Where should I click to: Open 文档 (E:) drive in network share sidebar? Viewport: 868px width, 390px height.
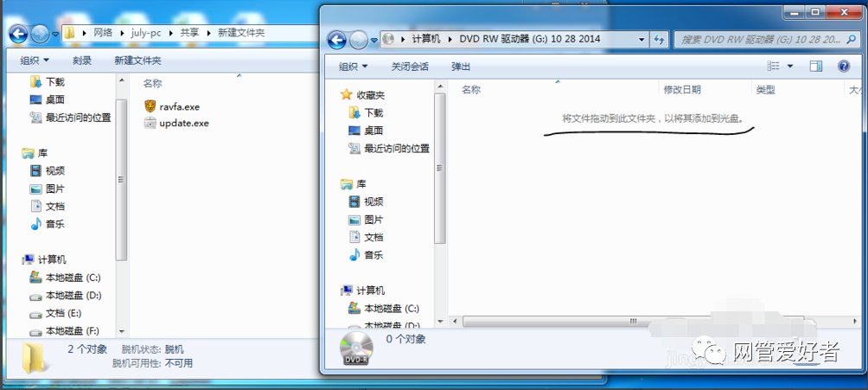point(55,313)
